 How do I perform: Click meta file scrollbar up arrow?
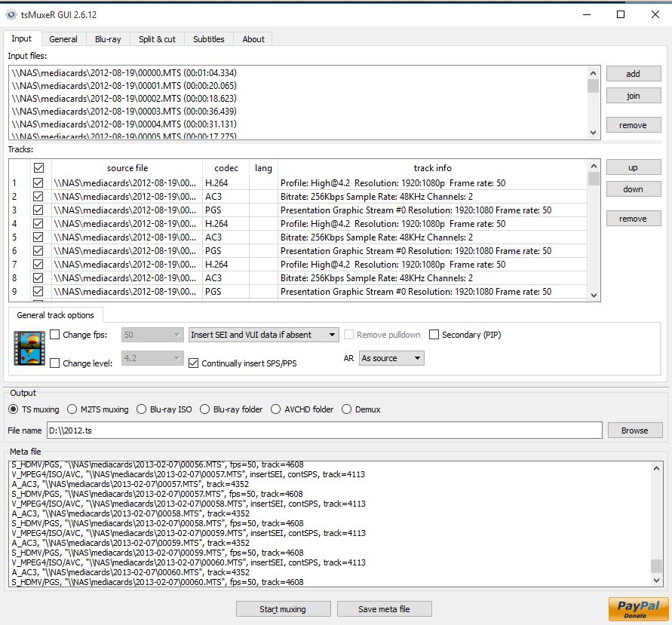[x=656, y=468]
